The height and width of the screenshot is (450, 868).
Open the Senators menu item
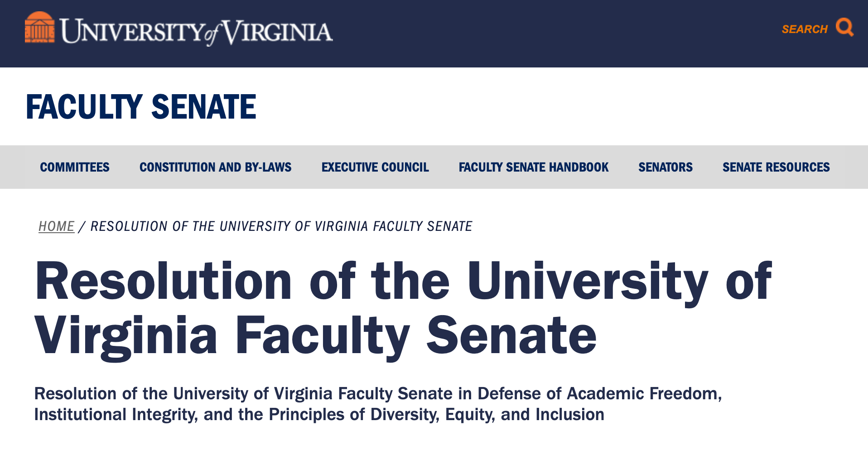(665, 168)
